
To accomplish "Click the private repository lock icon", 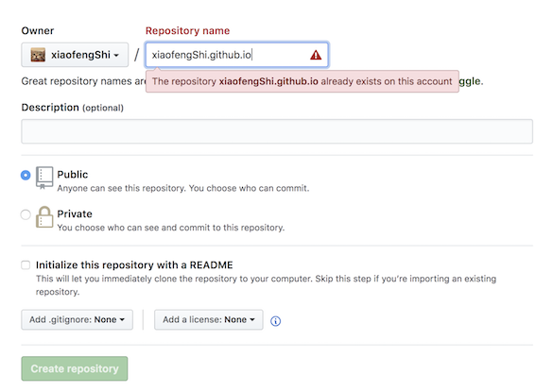I will (x=44, y=217).
